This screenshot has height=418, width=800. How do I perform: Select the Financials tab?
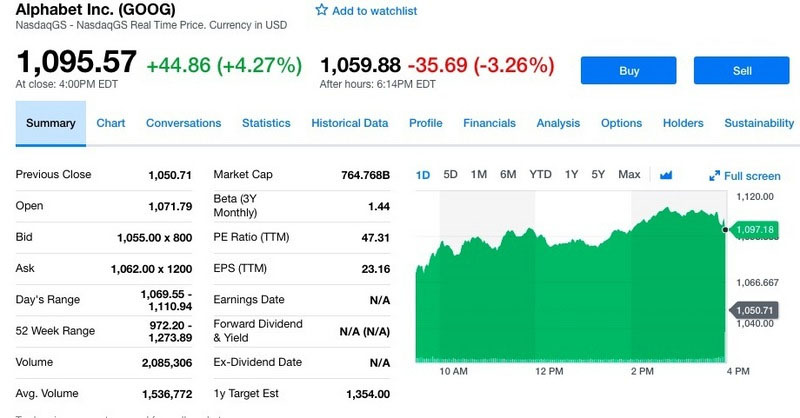[489, 123]
